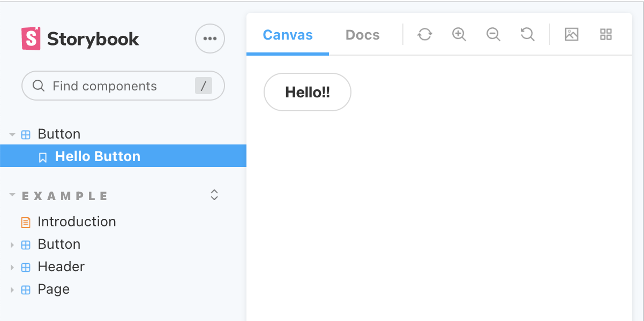
Task: Click the Storybook logo
Action: 80,39
